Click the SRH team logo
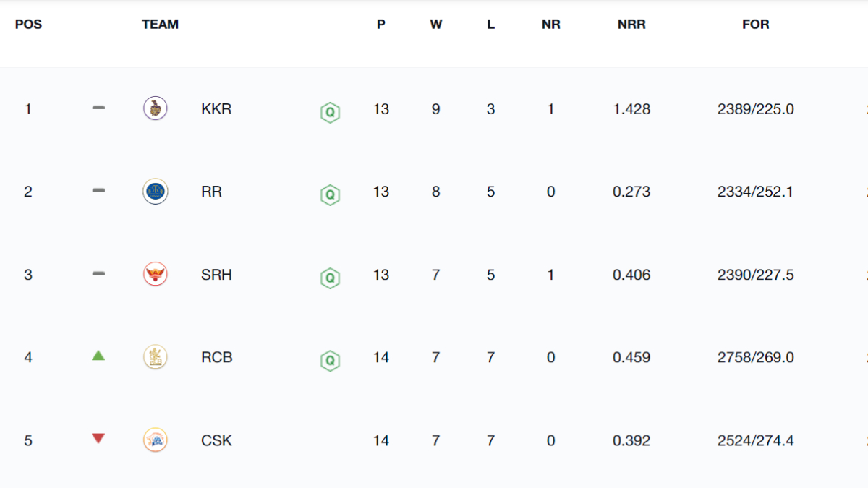868x488 pixels. pyautogui.click(x=155, y=275)
